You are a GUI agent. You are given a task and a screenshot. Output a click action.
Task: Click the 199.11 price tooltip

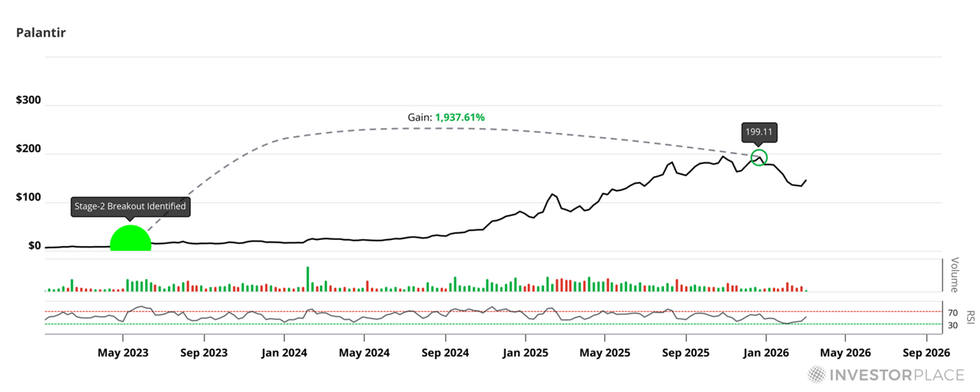[x=759, y=132]
